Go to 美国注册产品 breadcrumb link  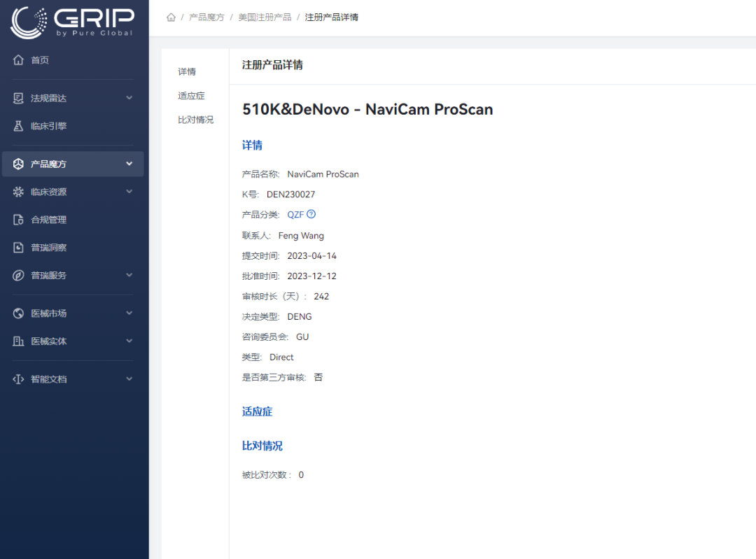(265, 17)
